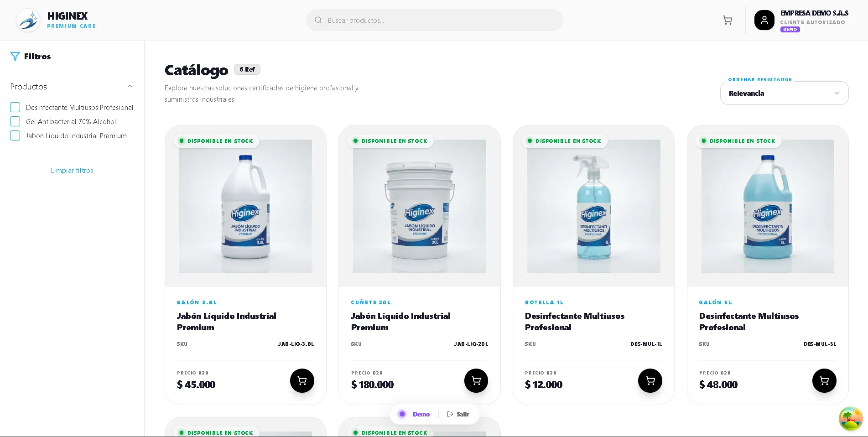Click the filter funnel icon beside Filtros
Viewport: 868px width, 437px height.
[15, 56]
